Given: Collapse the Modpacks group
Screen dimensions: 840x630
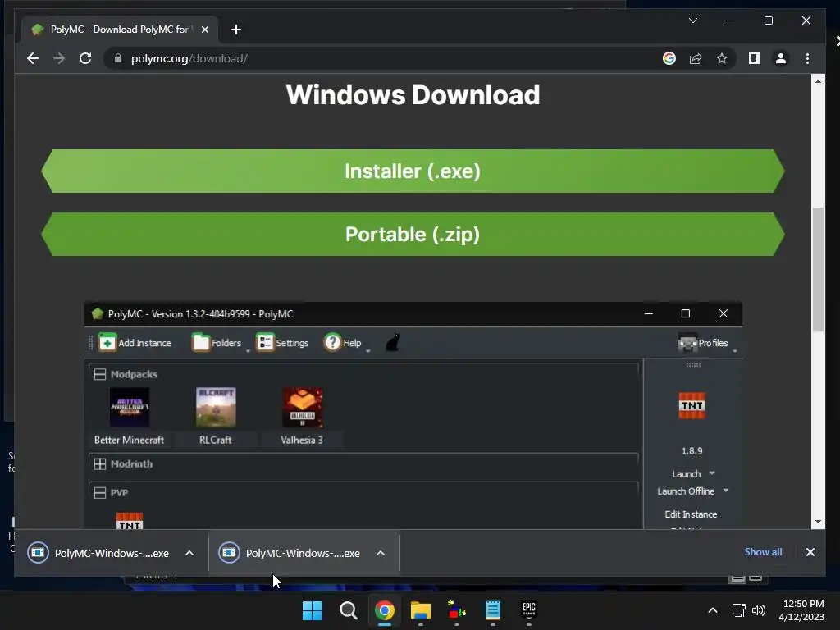Looking at the screenshot, I should (x=99, y=374).
